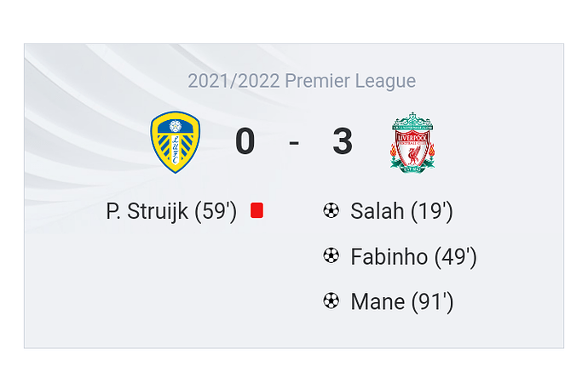588x378 pixels.
Task: Click empty space below the P. Struijk entry
Action: [170, 272]
